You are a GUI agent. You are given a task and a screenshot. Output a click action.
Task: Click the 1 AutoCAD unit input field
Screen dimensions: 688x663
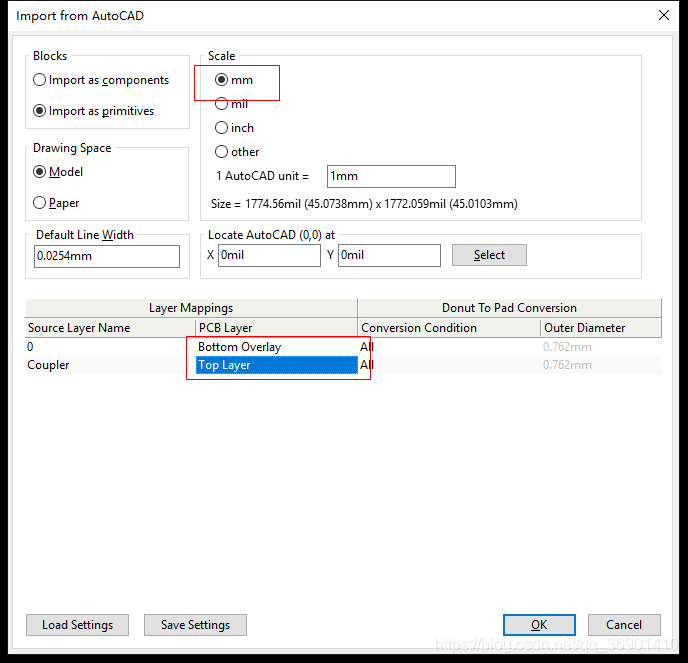coord(390,176)
